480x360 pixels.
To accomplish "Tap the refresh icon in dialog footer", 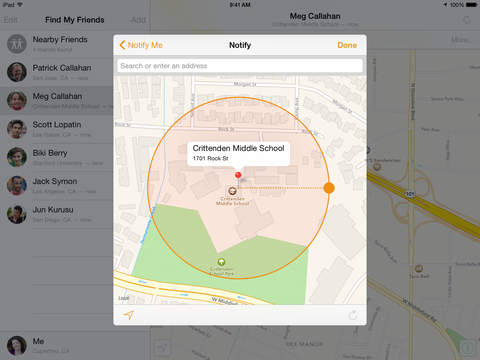I will [353, 315].
